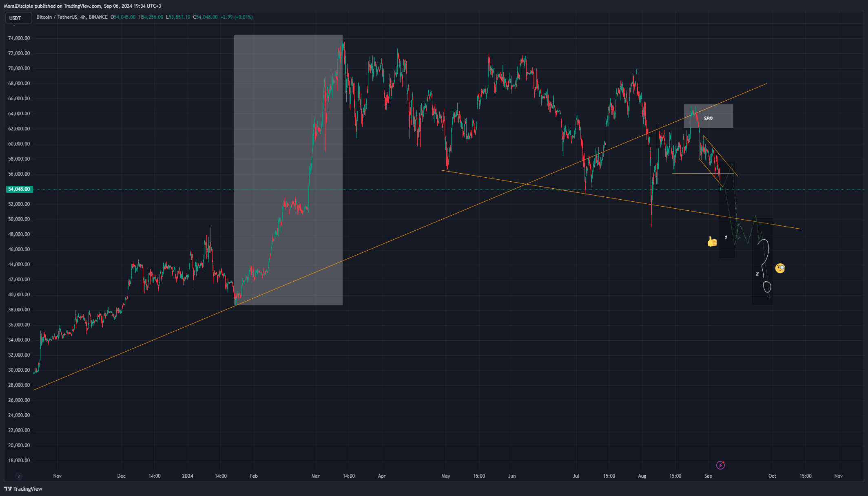The image size is (868, 496).
Task: Click the 46,000.00 price axis label
Action: (19, 249)
